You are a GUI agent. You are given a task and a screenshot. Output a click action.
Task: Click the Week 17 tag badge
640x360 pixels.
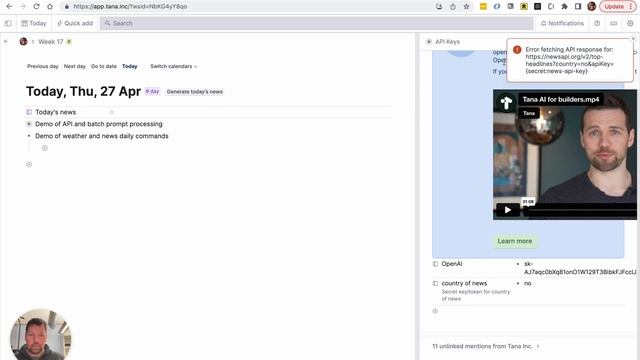(69, 42)
